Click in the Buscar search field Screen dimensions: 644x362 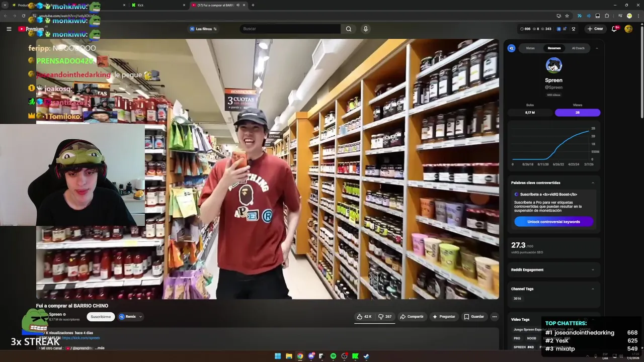[x=290, y=29]
